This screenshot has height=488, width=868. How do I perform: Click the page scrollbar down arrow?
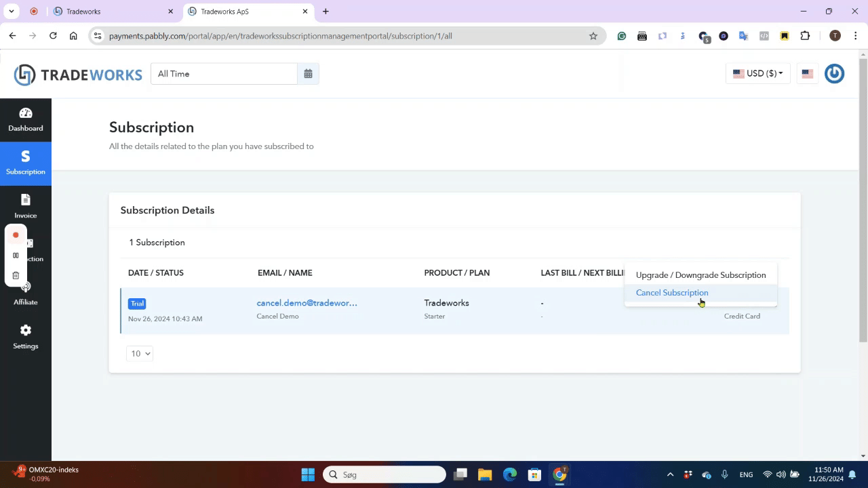pyautogui.click(x=863, y=456)
